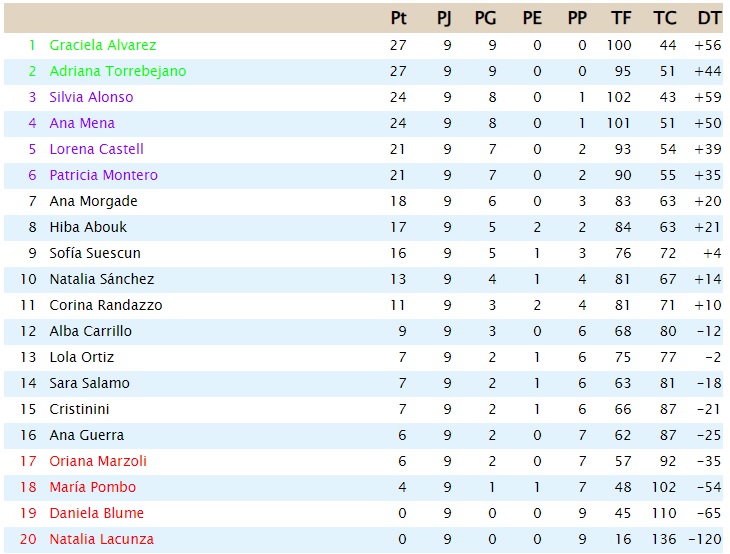Click the TC column header
The image size is (730, 554).
(x=664, y=18)
